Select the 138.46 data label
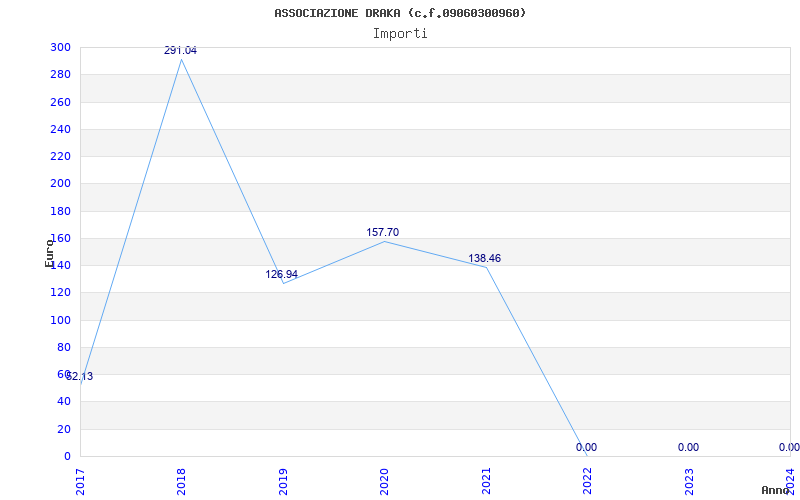 tap(485, 259)
